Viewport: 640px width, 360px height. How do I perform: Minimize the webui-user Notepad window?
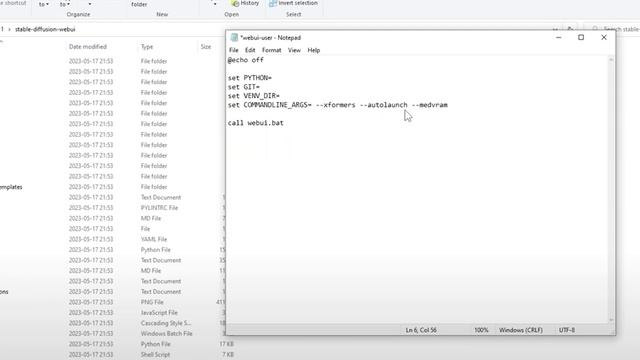pos(558,38)
